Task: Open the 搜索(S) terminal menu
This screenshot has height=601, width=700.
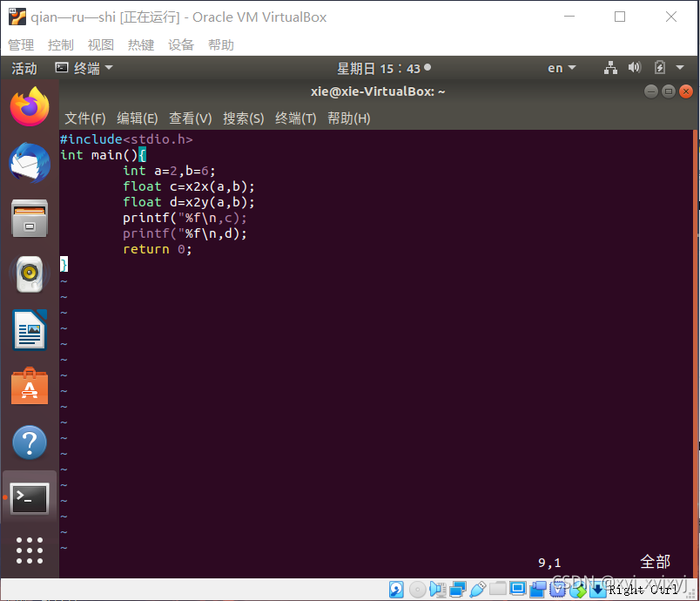Action: click(x=243, y=118)
